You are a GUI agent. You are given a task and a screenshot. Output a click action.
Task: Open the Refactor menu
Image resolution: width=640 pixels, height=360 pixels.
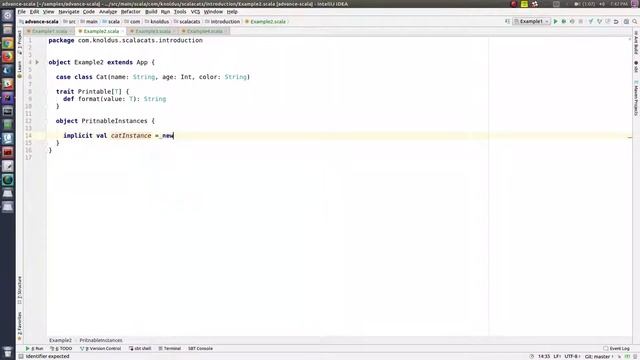tap(130, 12)
